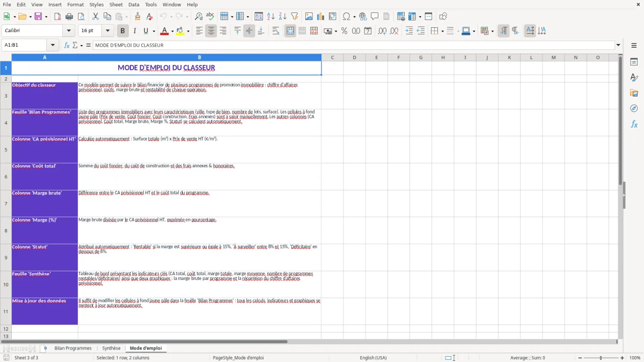Viewport: 644px width, 362px height.
Task: Open the Data menu
Action: click(134, 4)
